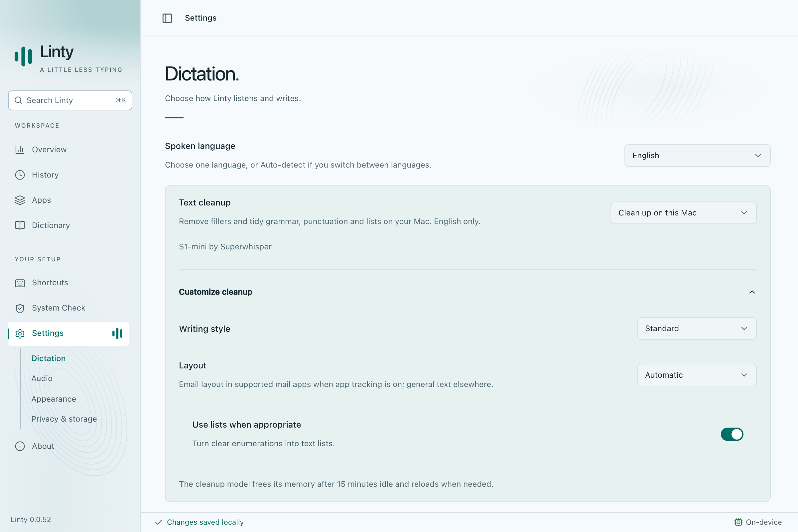798x532 pixels.
Task: Click the Search Linty input field
Action: coord(70,100)
